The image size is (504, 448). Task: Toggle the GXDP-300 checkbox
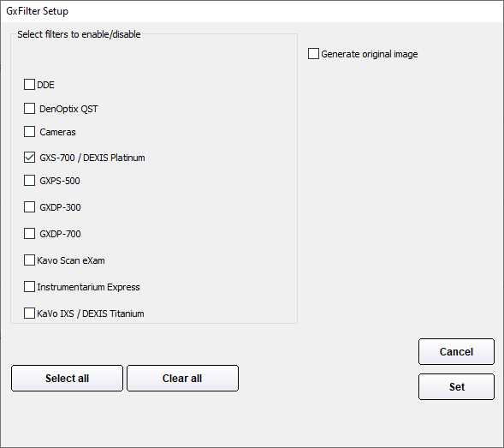point(29,207)
